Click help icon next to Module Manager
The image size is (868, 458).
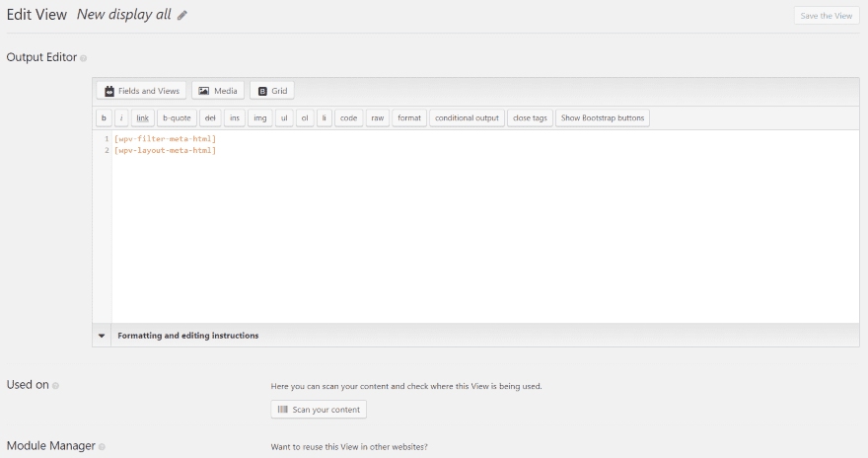(102, 446)
